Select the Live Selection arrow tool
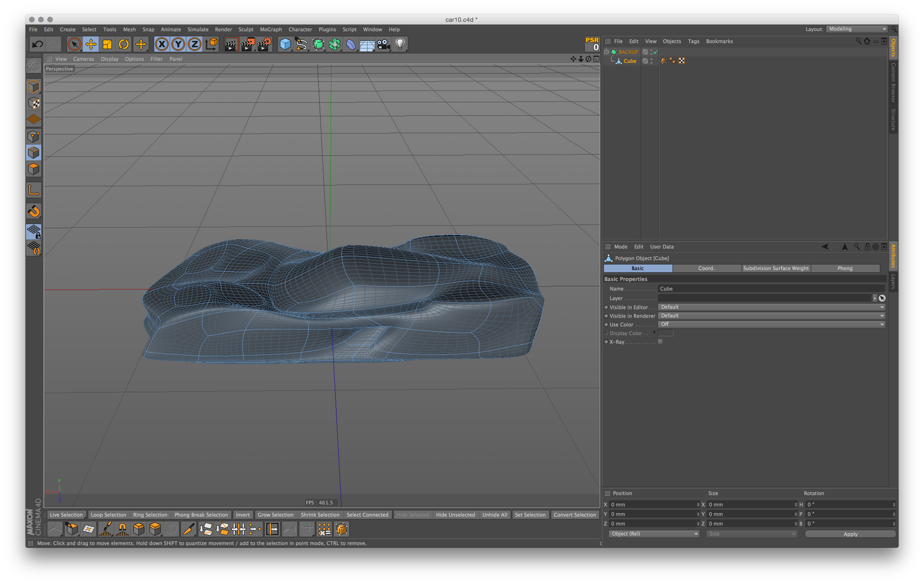The height and width of the screenshot is (584, 924). click(74, 45)
